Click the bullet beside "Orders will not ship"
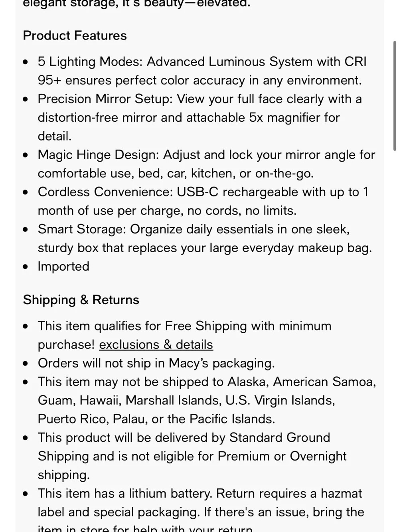The image size is (399, 532). pyautogui.click(x=26, y=364)
